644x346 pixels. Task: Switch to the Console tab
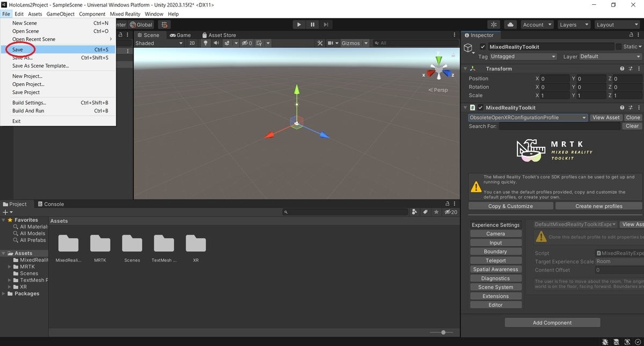coord(51,204)
